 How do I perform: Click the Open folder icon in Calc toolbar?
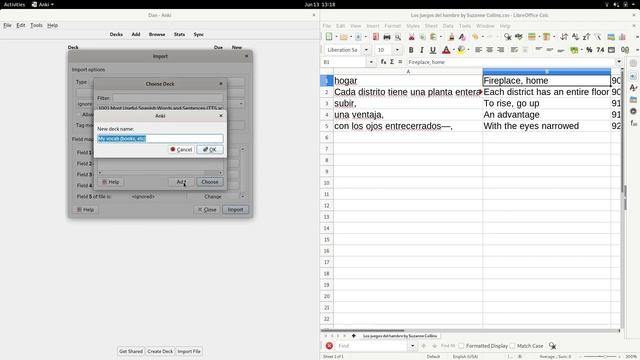tap(344, 37)
